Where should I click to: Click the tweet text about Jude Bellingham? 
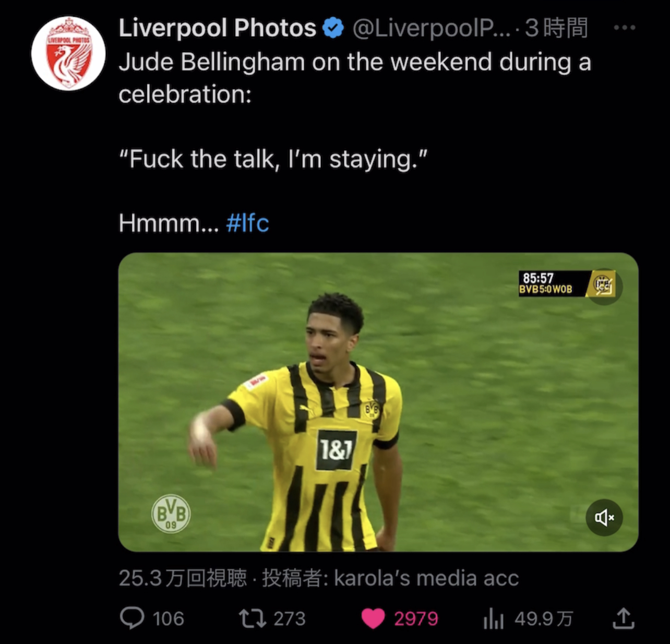click(355, 78)
